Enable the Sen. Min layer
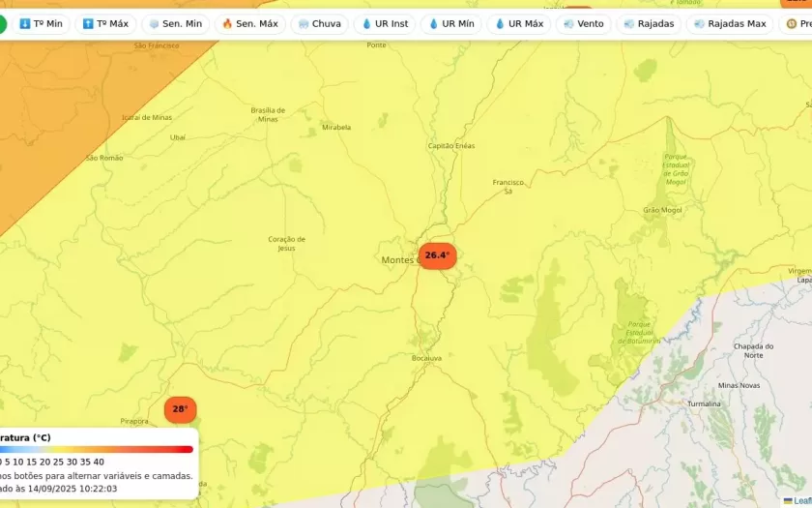The height and width of the screenshot is (508, 812). click(175, 23)
